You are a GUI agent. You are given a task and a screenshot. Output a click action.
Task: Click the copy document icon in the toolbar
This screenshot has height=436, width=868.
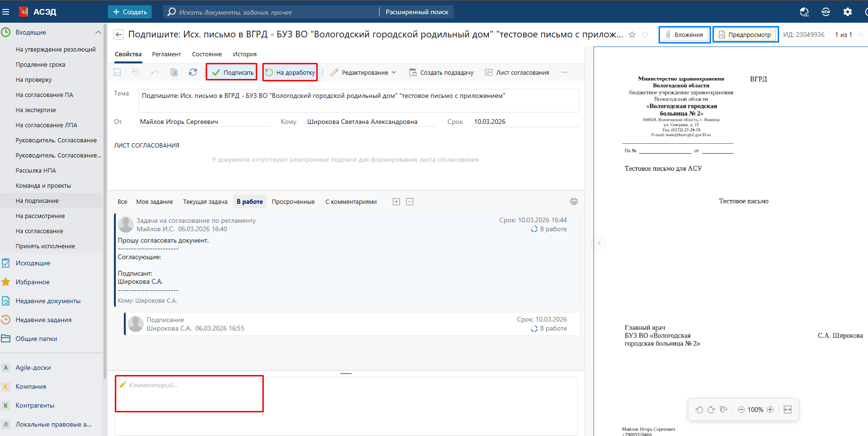coord(174,72)
